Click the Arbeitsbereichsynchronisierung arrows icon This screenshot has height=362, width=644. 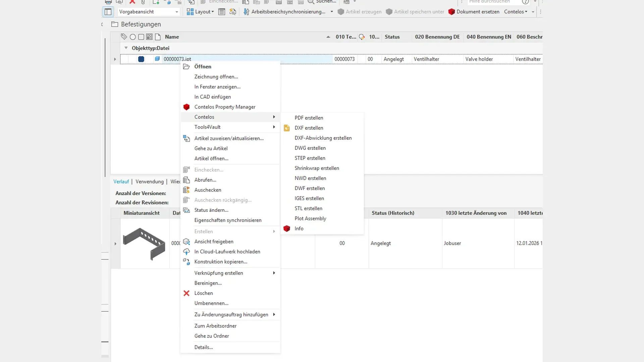tap(246, 12)
